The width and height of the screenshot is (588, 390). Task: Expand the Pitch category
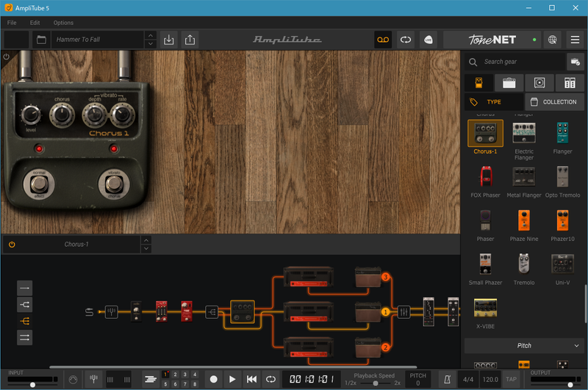click(x=524, y=346)
